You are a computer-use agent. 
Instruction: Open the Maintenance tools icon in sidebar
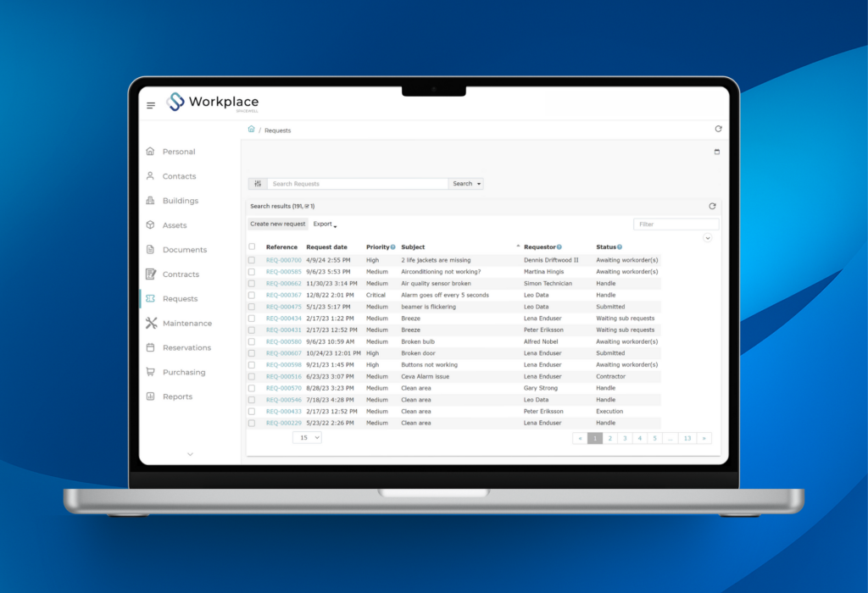(x=151, y=324)
